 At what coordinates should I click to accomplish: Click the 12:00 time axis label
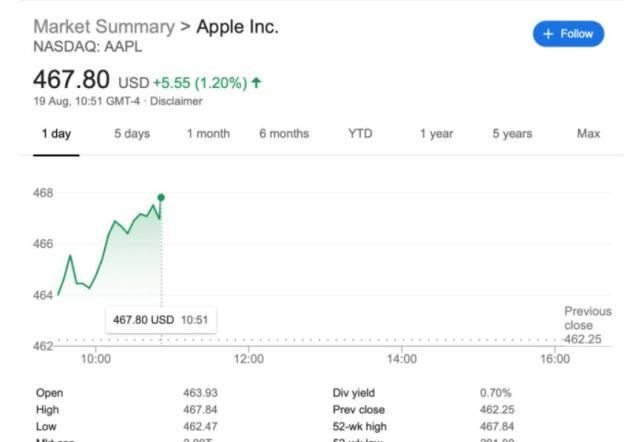[x=248, y=359]
